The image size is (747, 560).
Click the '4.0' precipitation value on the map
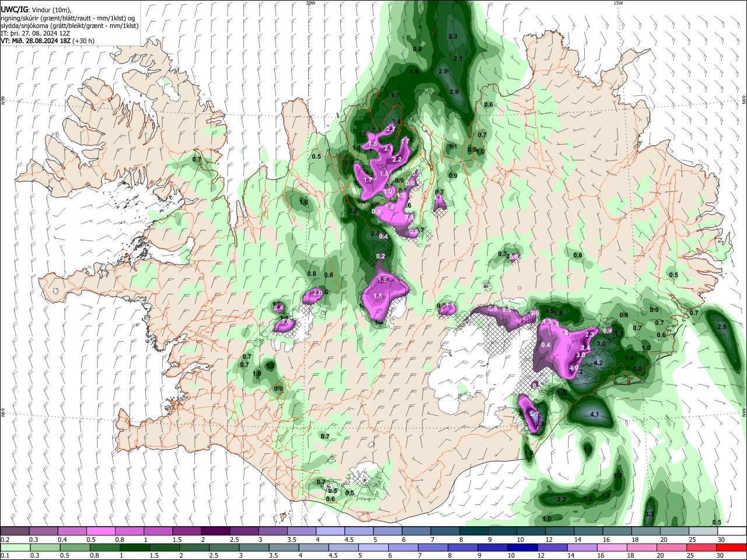(x=574, y=368)
